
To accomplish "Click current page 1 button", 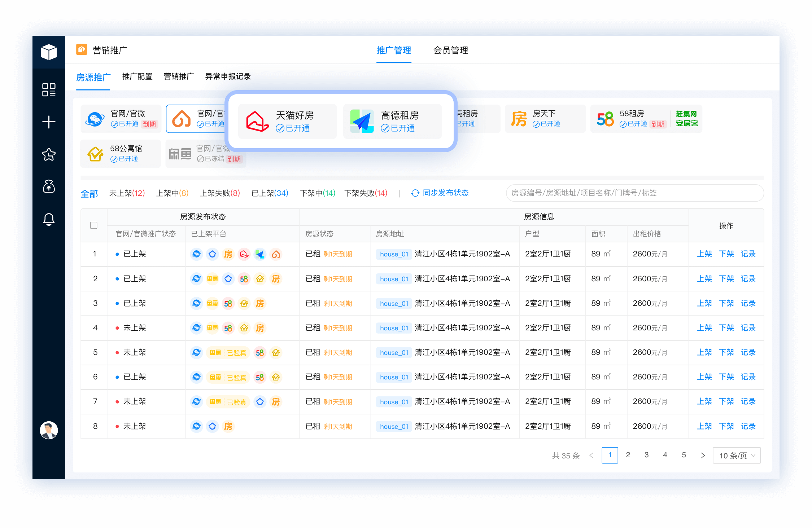I will coord(610,455).
